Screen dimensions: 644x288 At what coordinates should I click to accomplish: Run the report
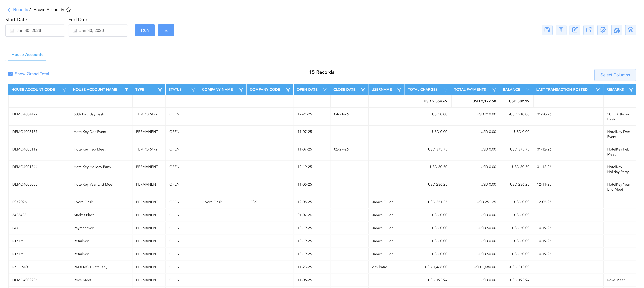pos(145,30)
